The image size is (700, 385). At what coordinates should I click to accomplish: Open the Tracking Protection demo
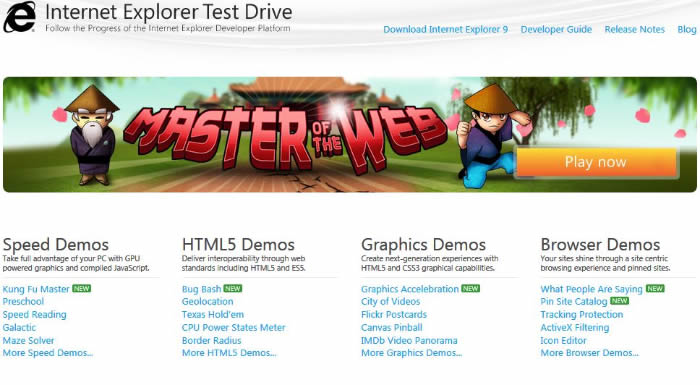582,314
